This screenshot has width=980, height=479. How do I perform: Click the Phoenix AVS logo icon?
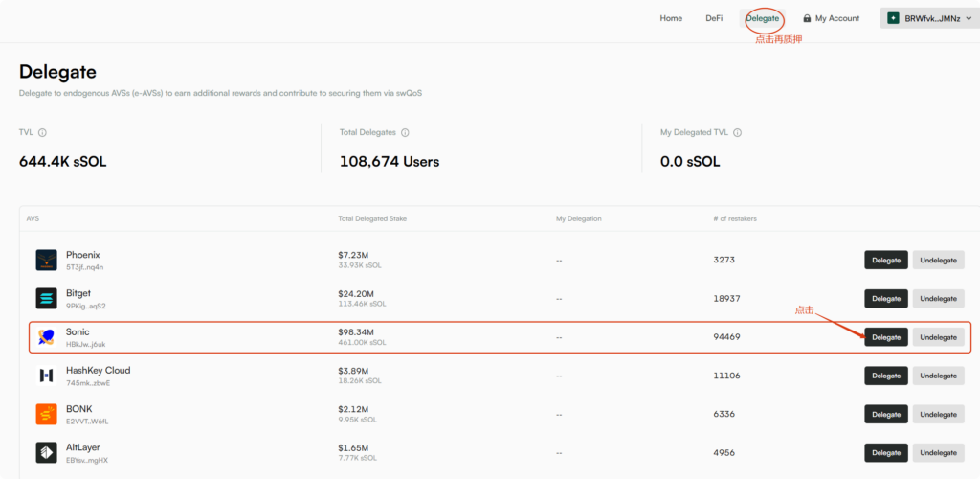46,261
